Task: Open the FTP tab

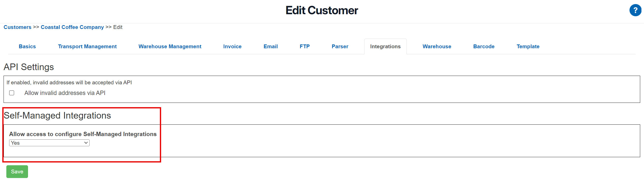Action: coord(305,46)
